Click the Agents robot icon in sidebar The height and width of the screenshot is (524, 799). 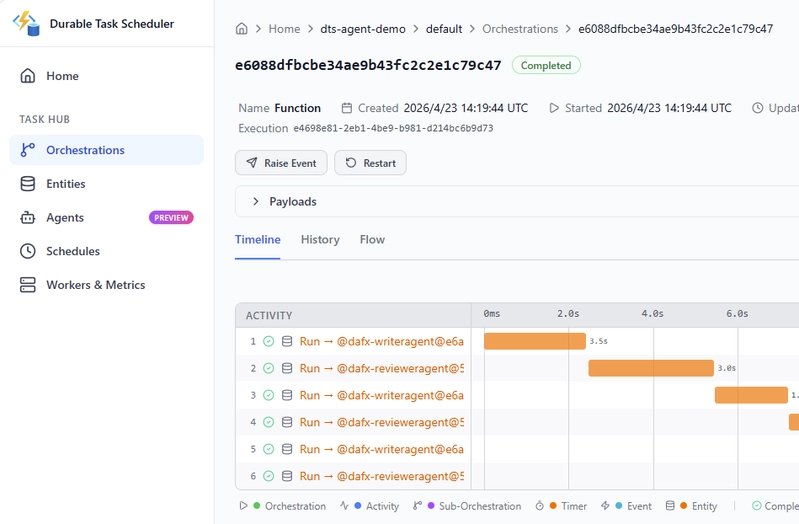point(28,218)
